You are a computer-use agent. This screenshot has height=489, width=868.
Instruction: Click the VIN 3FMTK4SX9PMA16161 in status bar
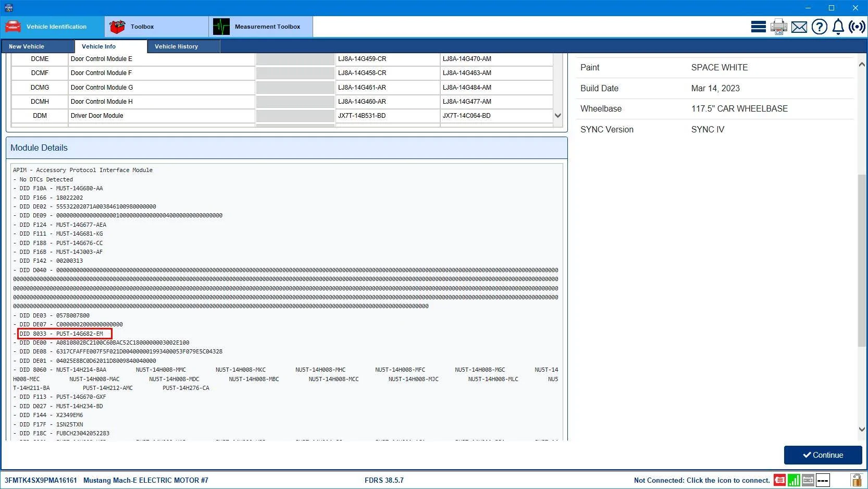coord(41,480)
